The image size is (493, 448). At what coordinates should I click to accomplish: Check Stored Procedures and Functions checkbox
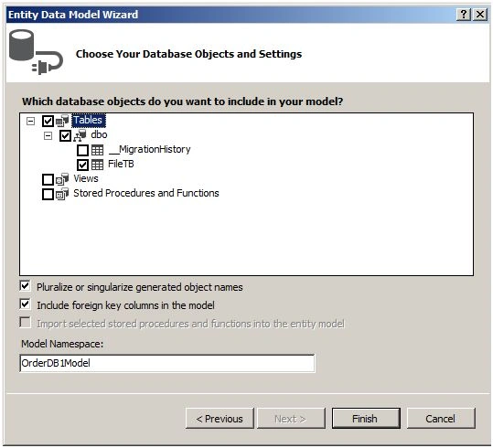48,194
